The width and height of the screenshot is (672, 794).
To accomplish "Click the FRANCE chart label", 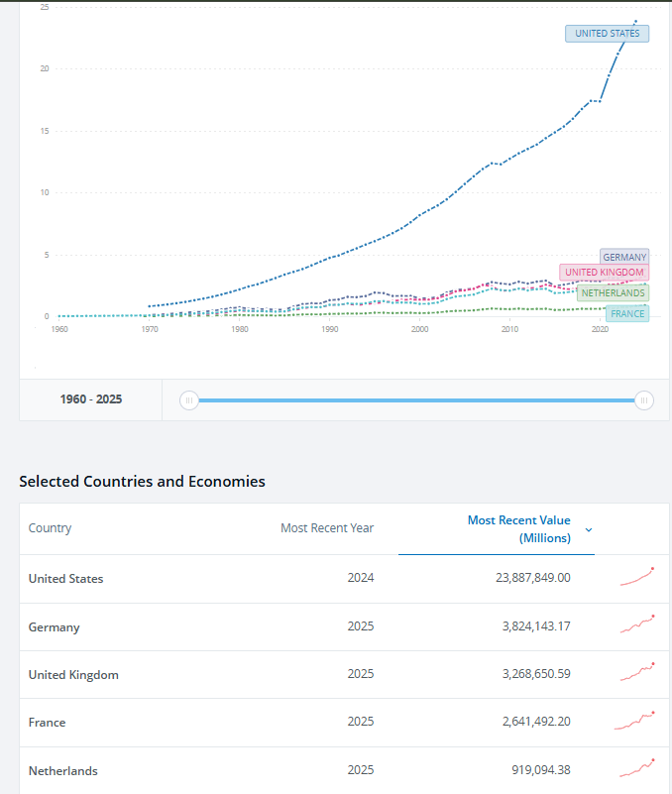I will click(x=627, y=314).
